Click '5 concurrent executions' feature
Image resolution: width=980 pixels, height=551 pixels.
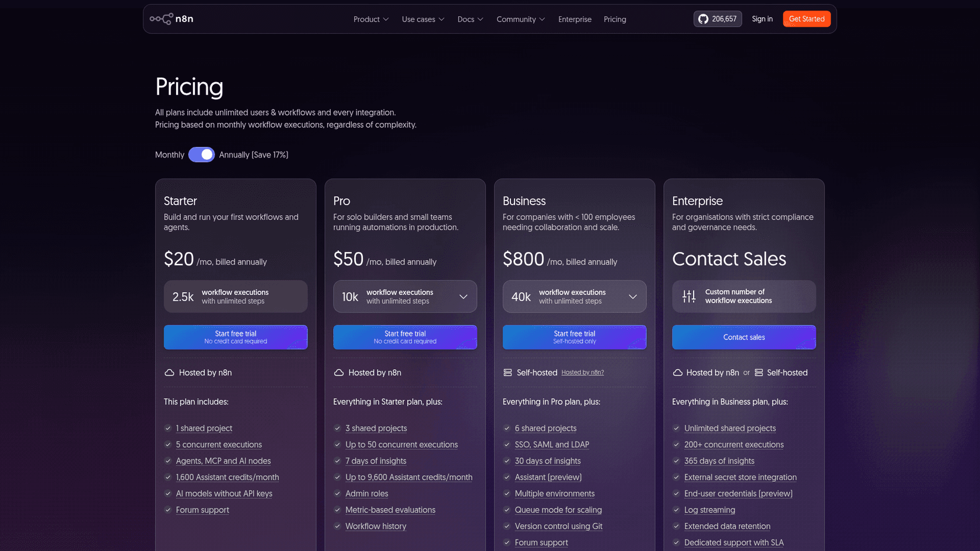219,444
